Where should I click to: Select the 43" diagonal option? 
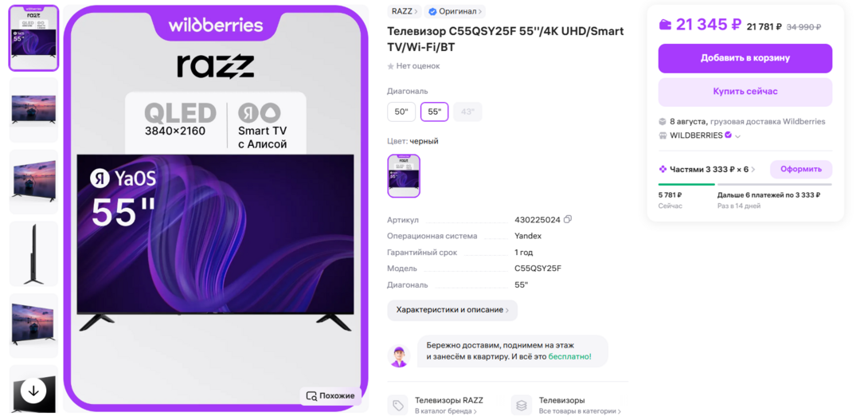(467, 112)
